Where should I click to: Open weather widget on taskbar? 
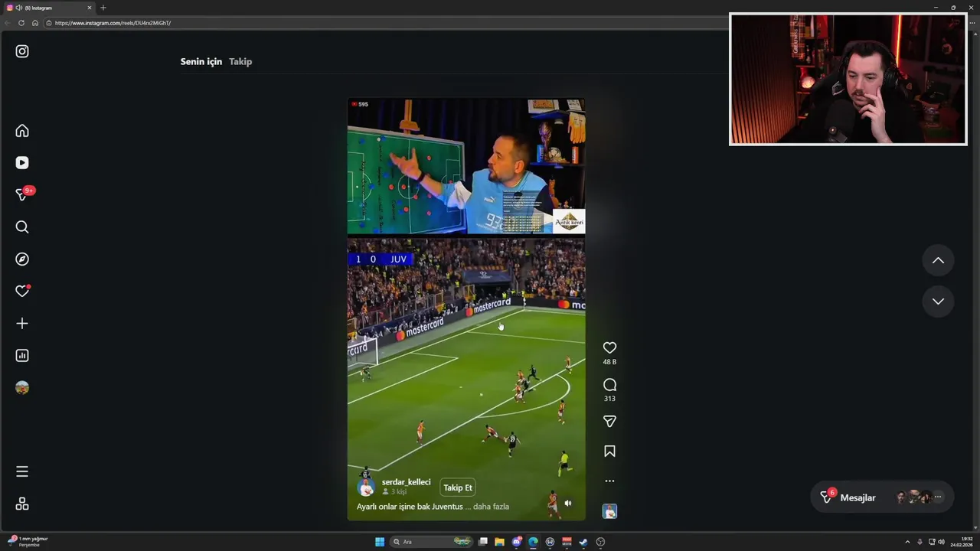click(27, 542)
